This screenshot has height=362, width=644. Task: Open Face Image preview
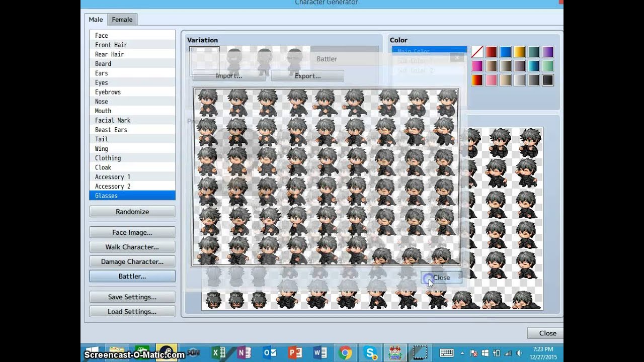132,232
